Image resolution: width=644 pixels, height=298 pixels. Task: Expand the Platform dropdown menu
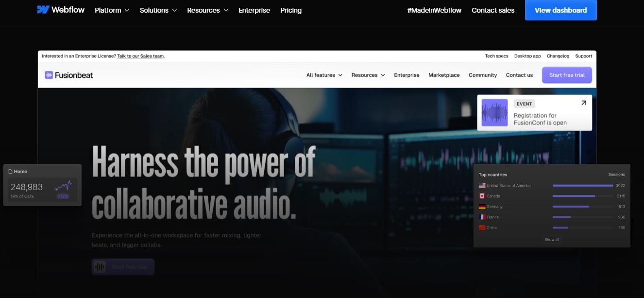point(112,10)
